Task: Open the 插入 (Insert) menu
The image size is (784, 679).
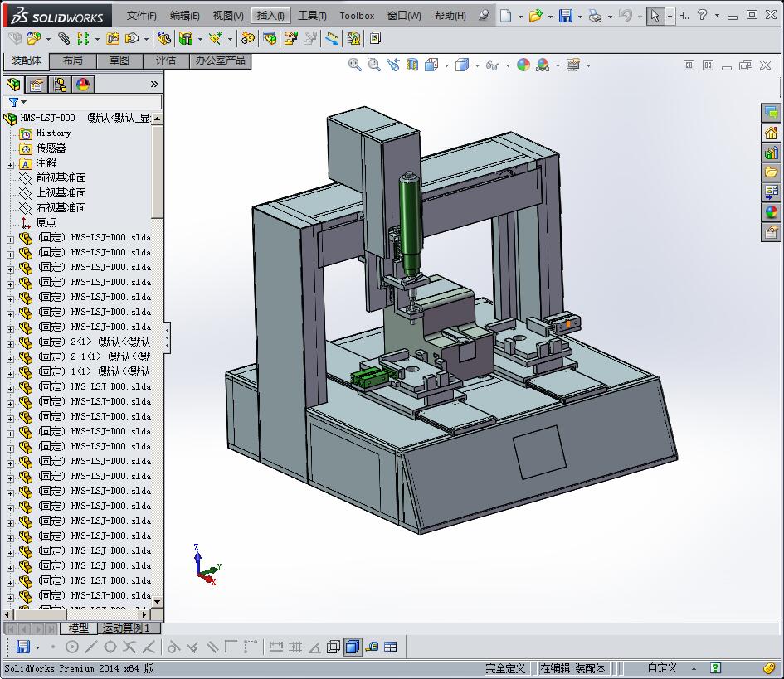Action: pyautogui.click(x=270, y=16)
